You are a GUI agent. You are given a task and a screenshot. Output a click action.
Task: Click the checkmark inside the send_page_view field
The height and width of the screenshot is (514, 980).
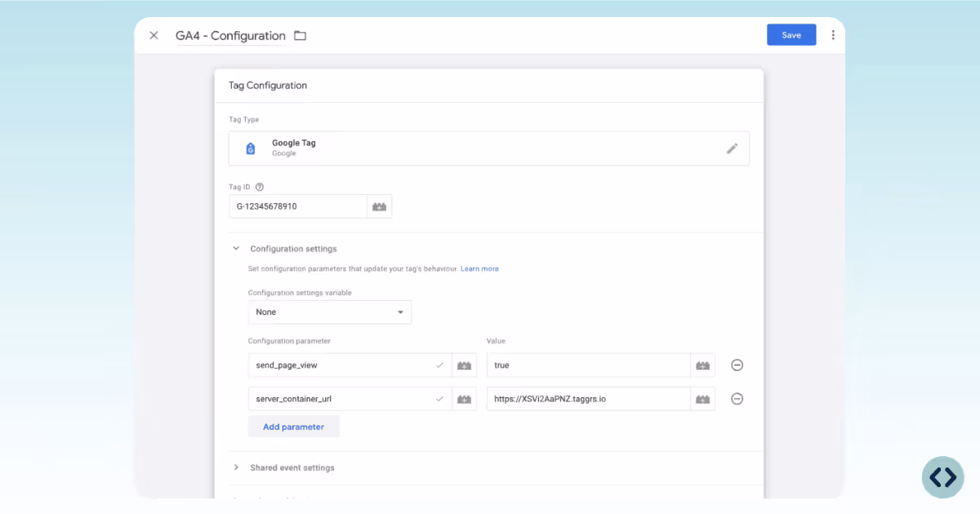pos(440,366)
